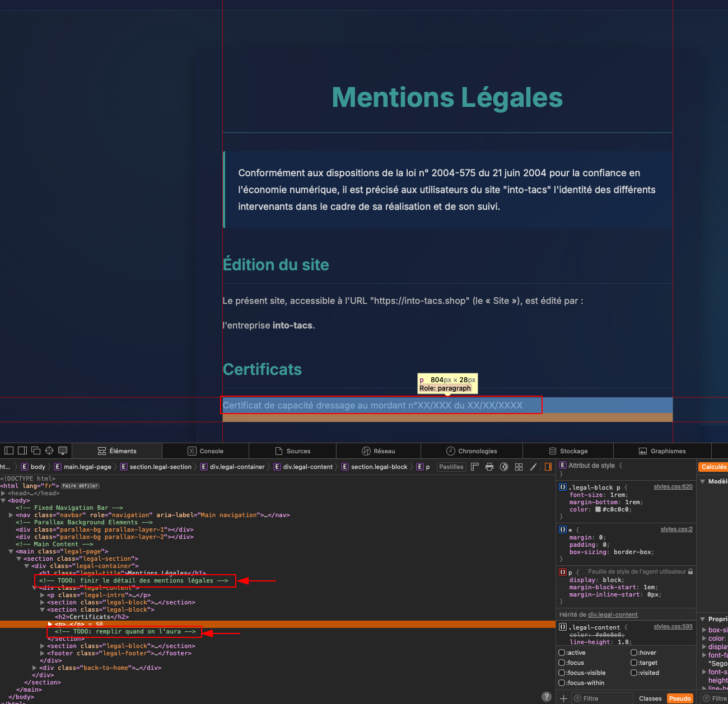This screenshot has height=704, width=728.
Task: Click the compositing borders grid icon
Action: click(x=519, y=467)
